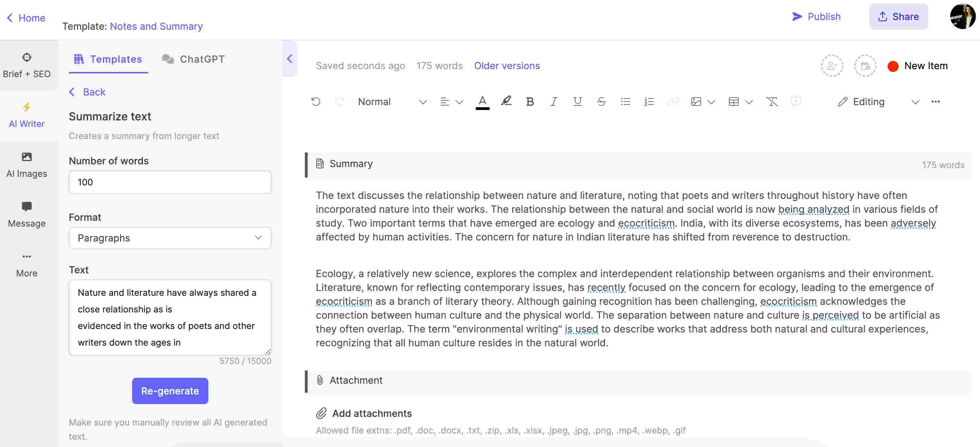The height and width of the screenshot is (447, 980).
Task: Click the redo icon in toolbar
Action: (x=339, y=101)
